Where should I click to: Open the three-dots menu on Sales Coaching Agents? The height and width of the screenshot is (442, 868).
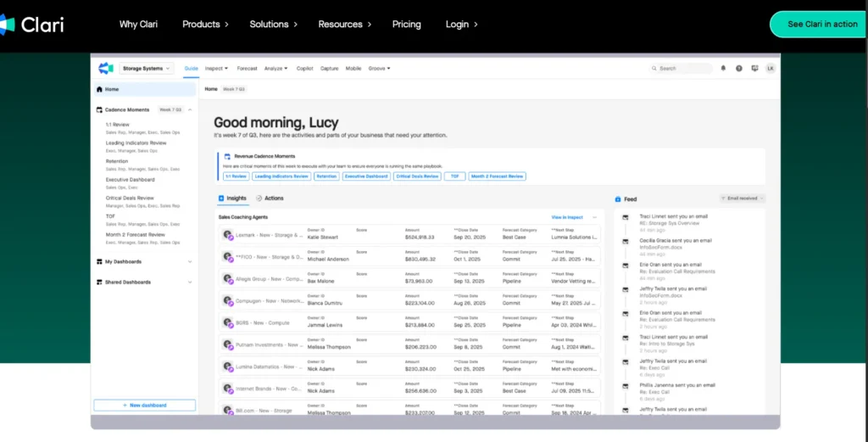(594, 218)
